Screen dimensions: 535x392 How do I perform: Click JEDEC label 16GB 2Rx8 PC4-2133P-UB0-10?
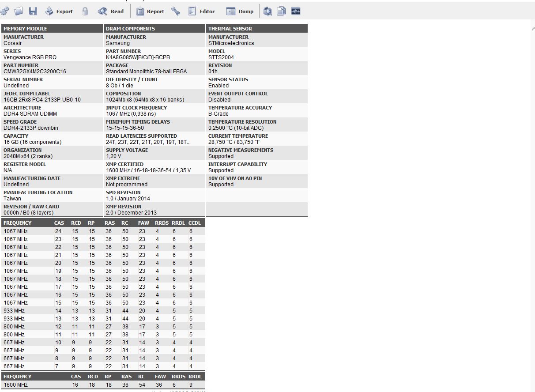[x=42, y=100]
